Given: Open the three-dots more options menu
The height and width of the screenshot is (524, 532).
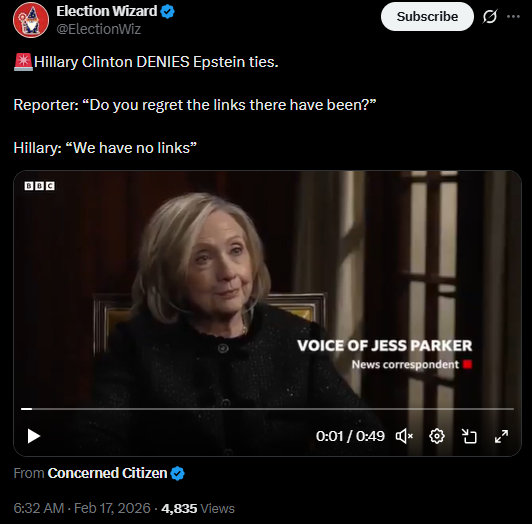Looking at the screenshot, I should click(x=513, y=16).
